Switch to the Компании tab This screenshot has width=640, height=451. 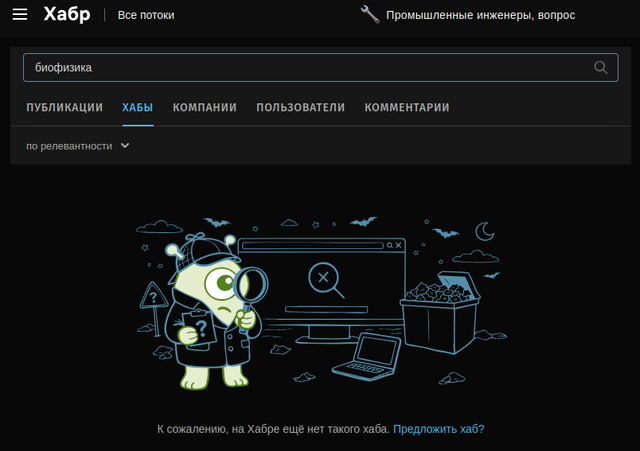coord(204,107)
